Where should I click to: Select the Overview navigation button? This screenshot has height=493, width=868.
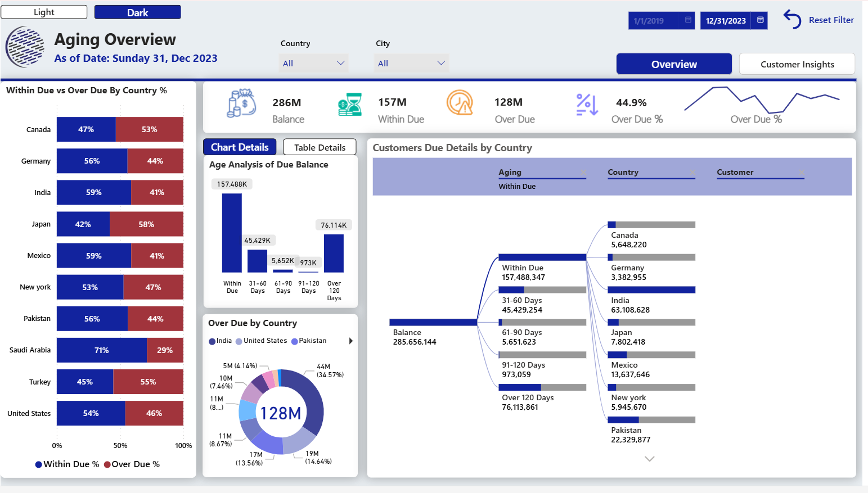(673, 64)
